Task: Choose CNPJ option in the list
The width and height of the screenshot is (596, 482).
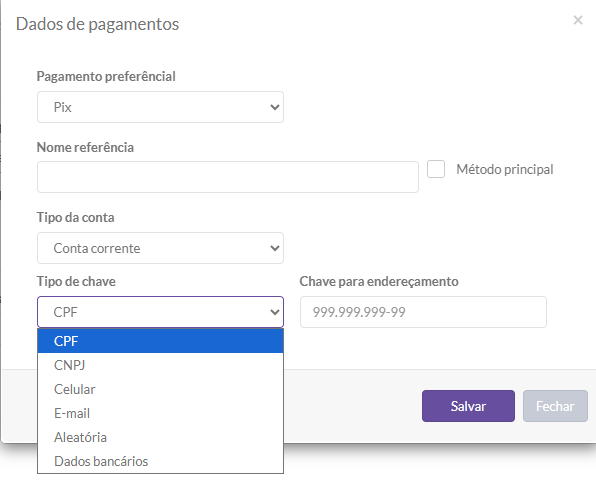Action: [x=160, y=365]
